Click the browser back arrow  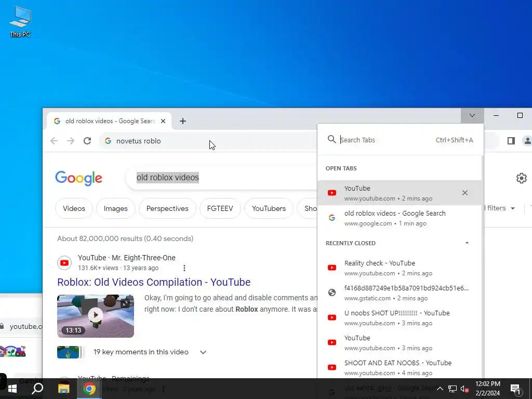coord(54,141)
